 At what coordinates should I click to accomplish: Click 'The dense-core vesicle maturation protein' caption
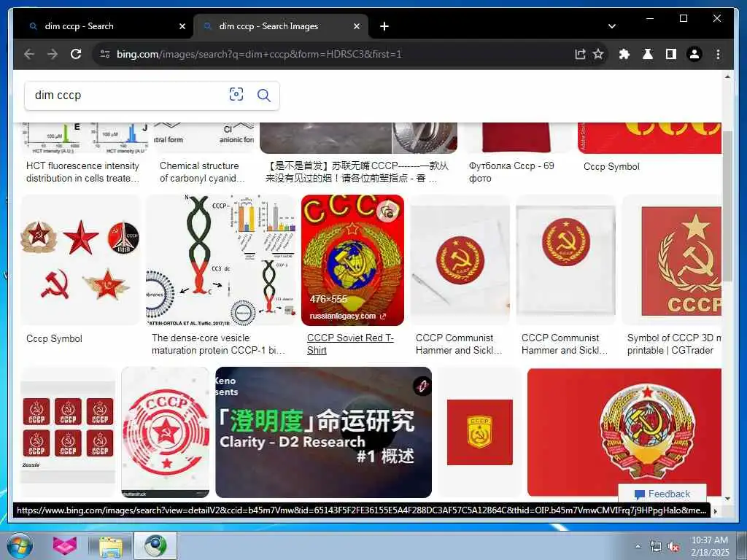click(218, 344)
